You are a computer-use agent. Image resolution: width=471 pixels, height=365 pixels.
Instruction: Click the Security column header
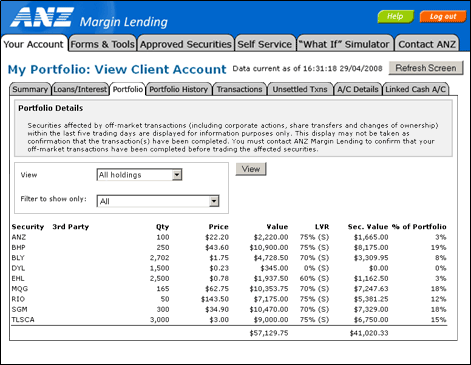point(28,227)
